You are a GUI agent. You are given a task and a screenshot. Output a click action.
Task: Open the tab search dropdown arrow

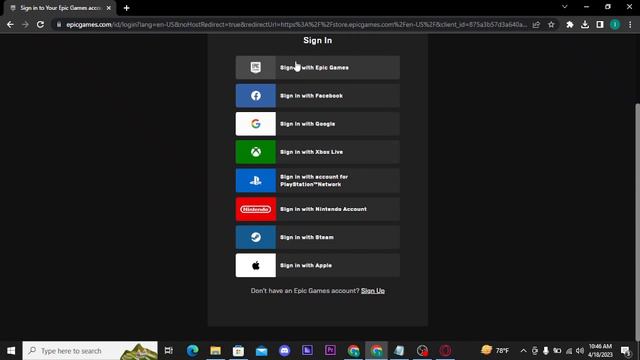[565, 7]
